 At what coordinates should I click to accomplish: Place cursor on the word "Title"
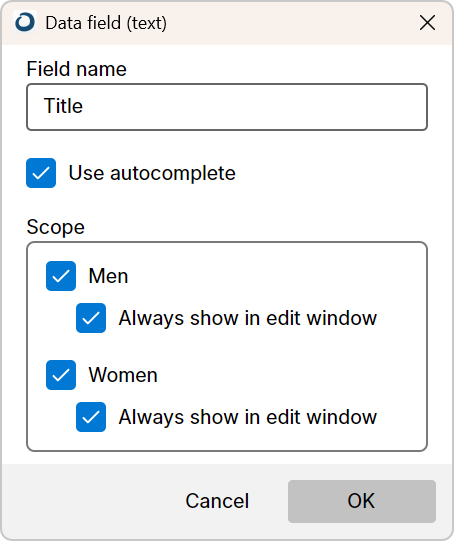[63, 106]
